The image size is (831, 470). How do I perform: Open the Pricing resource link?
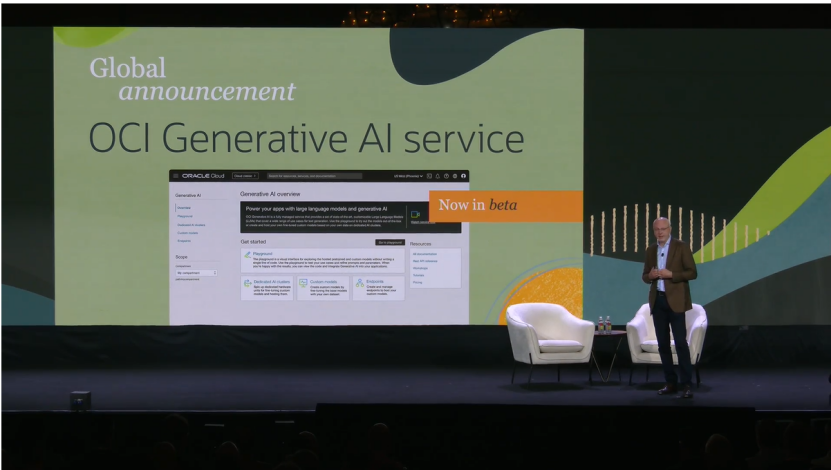tap(418, 282)
